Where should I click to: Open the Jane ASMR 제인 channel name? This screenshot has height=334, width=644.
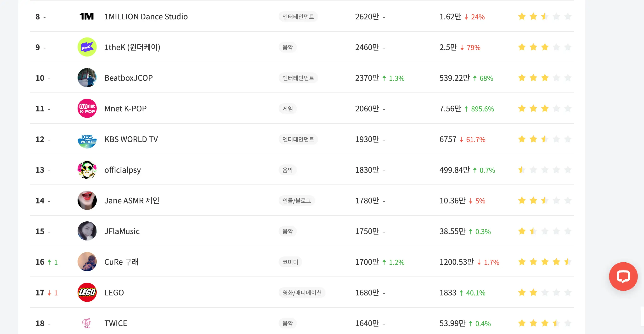point(132,200)
